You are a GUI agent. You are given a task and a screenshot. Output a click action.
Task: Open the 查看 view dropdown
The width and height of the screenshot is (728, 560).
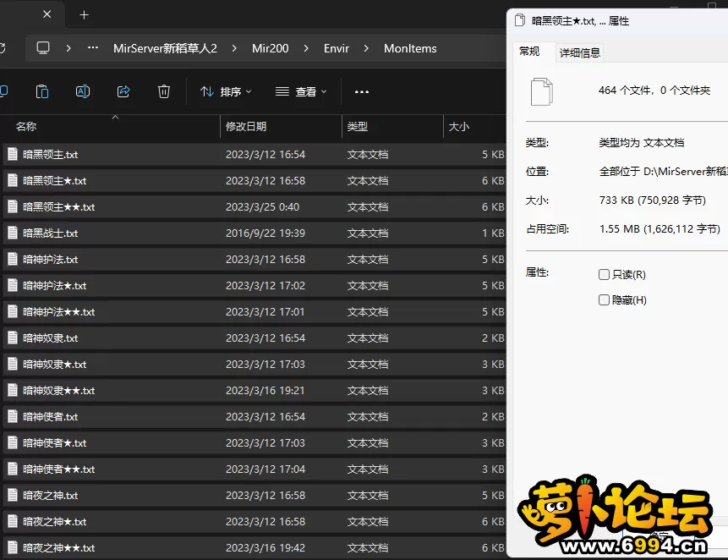pyautogui.click(x=301, y=92)
